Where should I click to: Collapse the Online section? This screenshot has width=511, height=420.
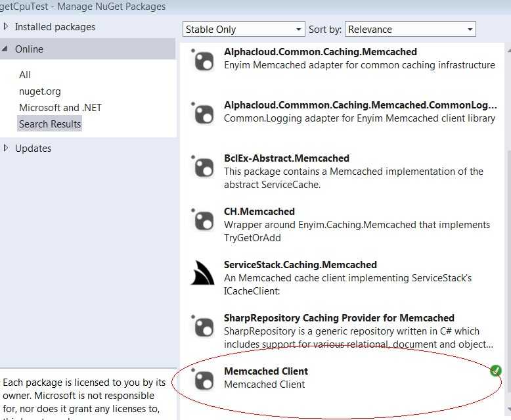[x=5, y=49]
